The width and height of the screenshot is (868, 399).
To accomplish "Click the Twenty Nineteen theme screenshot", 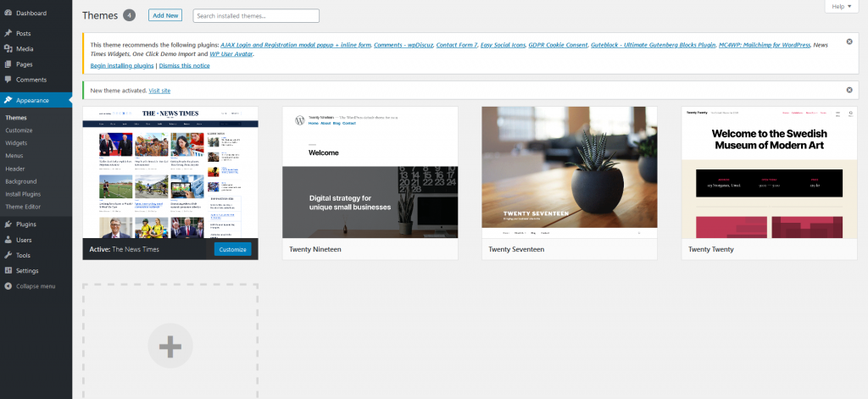I will pyautogui.click(x=370, y=172).
